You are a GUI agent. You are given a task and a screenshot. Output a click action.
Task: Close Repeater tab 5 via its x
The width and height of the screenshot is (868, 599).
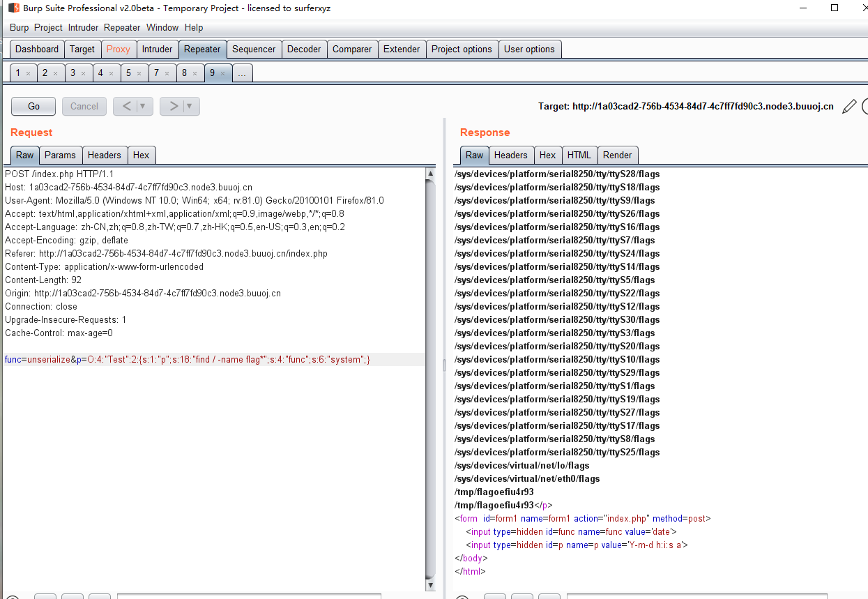(x=139, y=73)
